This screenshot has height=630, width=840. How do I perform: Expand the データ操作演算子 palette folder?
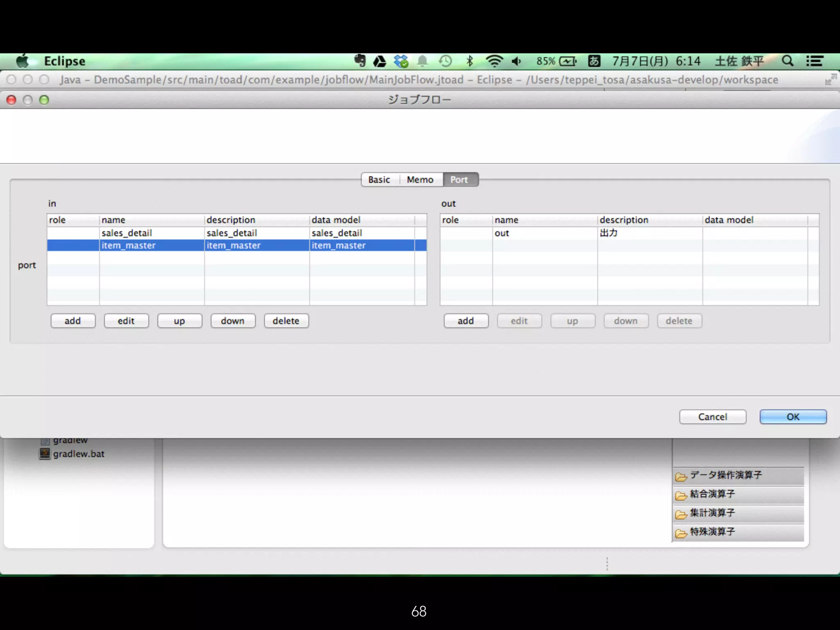725,475
